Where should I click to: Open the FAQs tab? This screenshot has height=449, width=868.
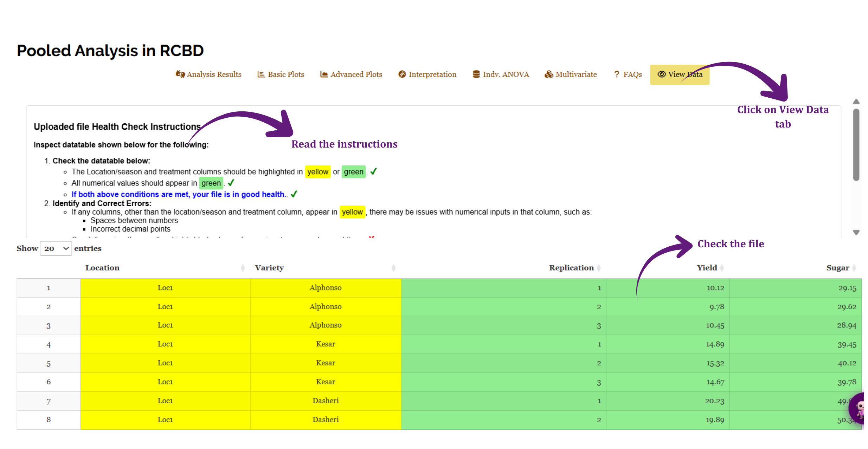[x=628, y=74]
